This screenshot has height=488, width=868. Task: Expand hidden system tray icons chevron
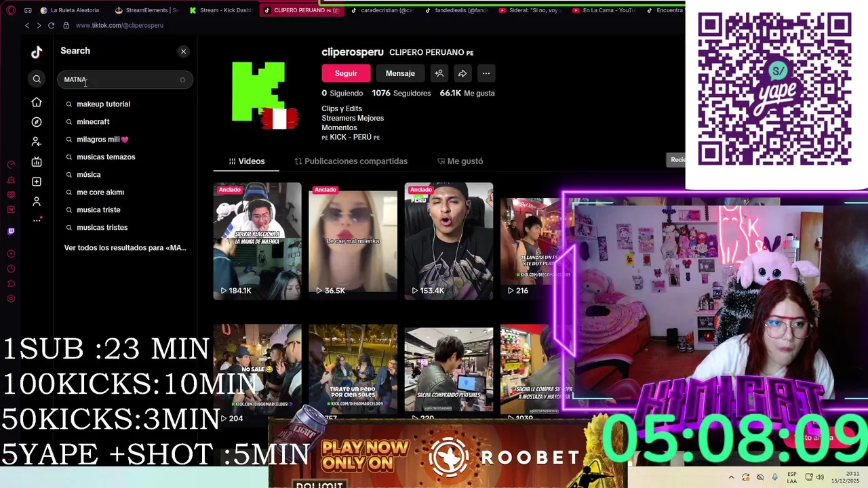click(731, 477)
